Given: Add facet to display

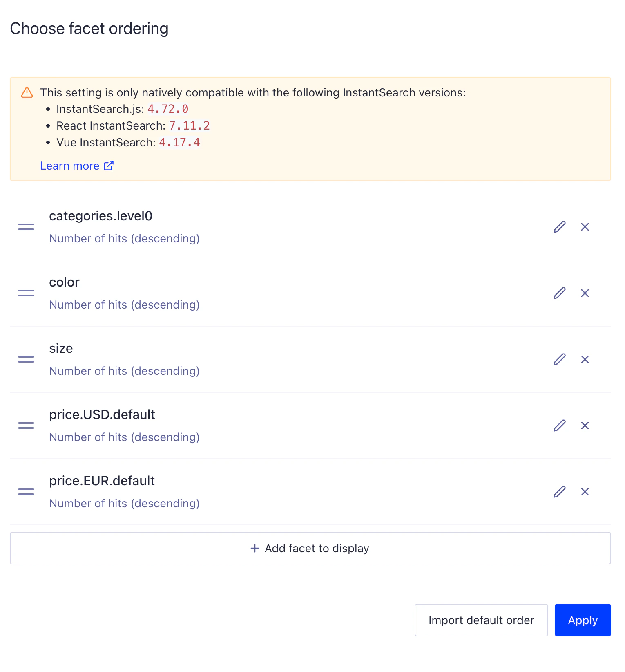Looking at the screenshot, I should coord(310,548).
